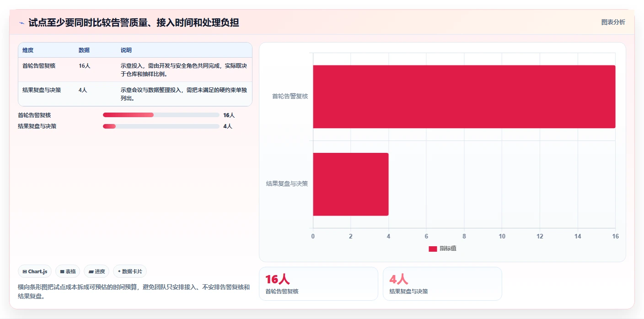Click 结果复盘与决策 cell in the table
This screenshot has height=319, width=644.
[x=42, y=90]
